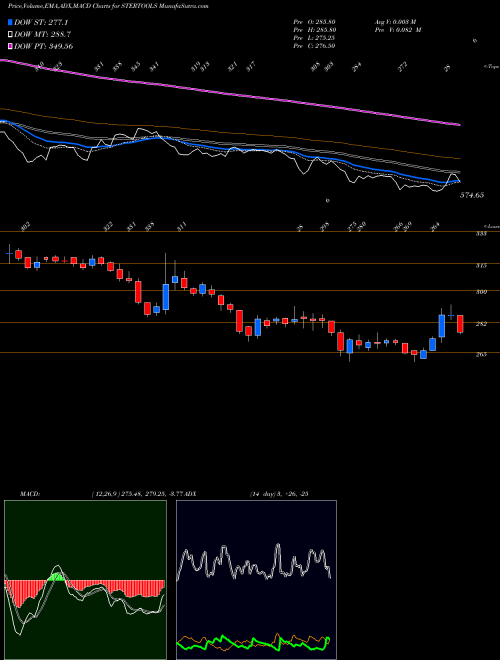This screenshot has width=500, height=660.
Task: Click the white DOW MT legend swatch
Action: point(11,35)
